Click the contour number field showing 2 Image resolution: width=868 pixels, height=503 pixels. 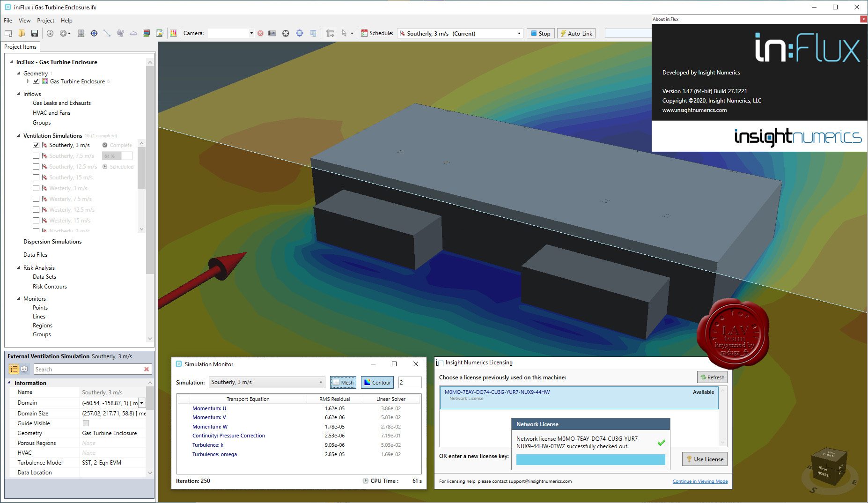(x=410, y=382)
